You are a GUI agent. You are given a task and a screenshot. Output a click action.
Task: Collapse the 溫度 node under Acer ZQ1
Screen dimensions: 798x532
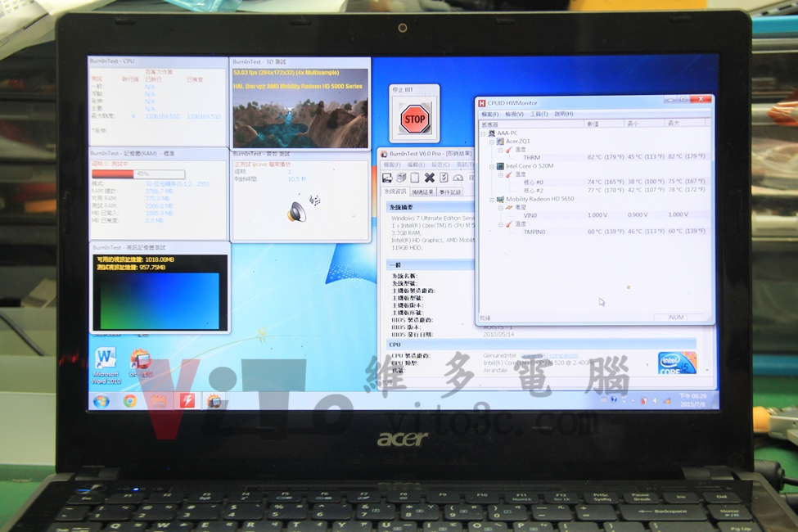tap(500, 150)
